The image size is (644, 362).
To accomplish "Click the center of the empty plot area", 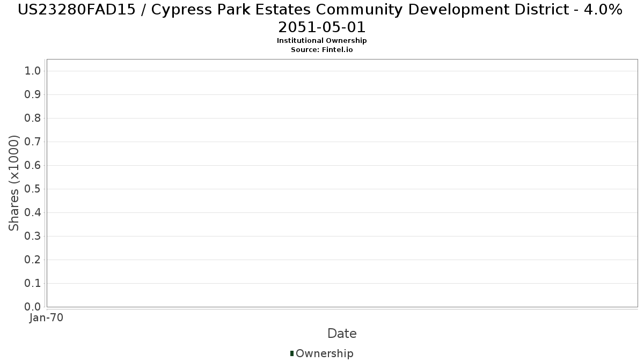I will [x=342, y=183].
